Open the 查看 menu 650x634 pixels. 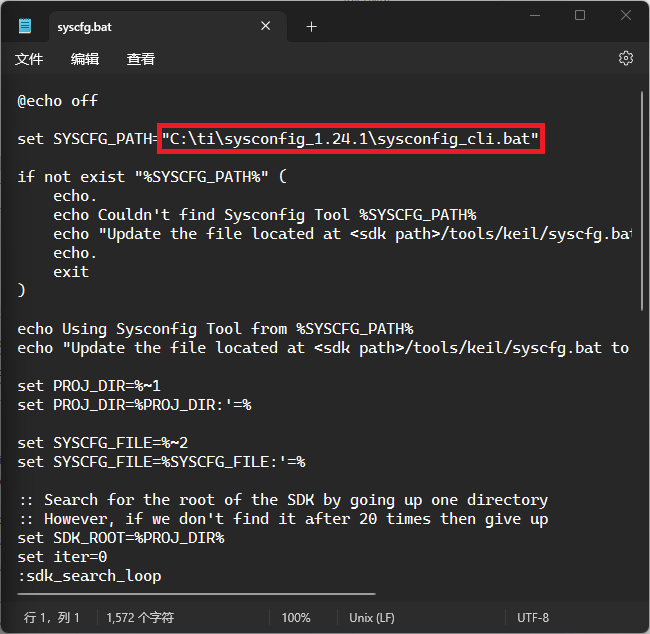coord(141,59)
